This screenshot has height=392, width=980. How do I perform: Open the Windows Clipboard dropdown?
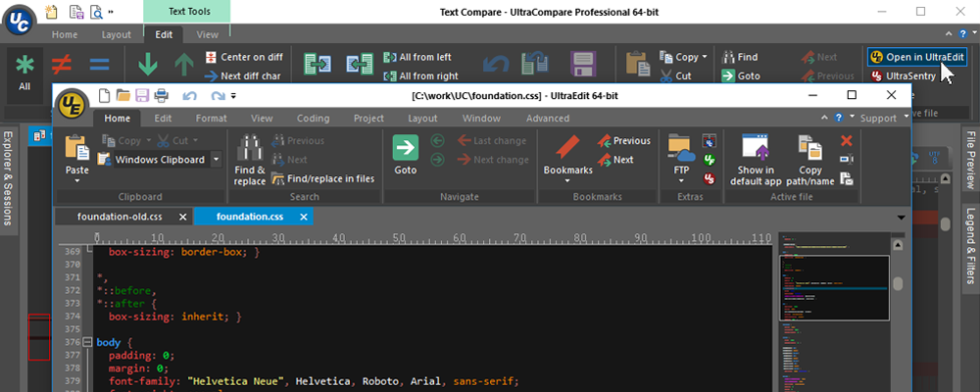[217, 160]
